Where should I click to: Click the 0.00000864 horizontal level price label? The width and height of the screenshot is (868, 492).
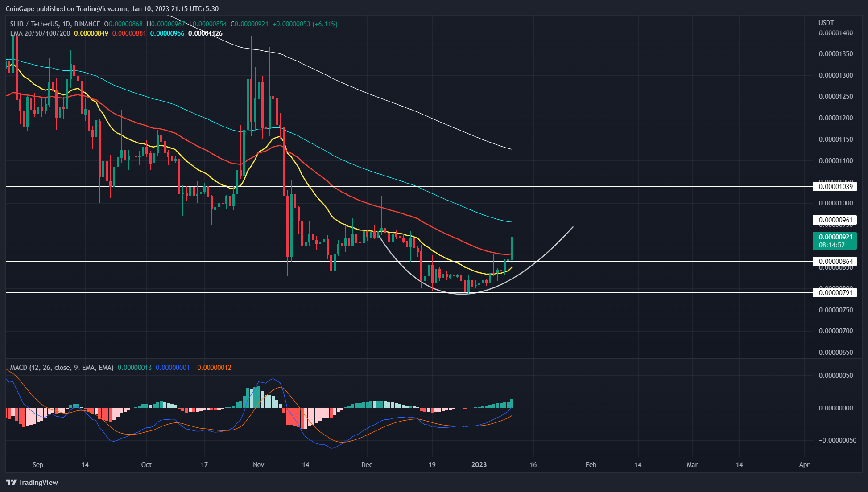835,262
